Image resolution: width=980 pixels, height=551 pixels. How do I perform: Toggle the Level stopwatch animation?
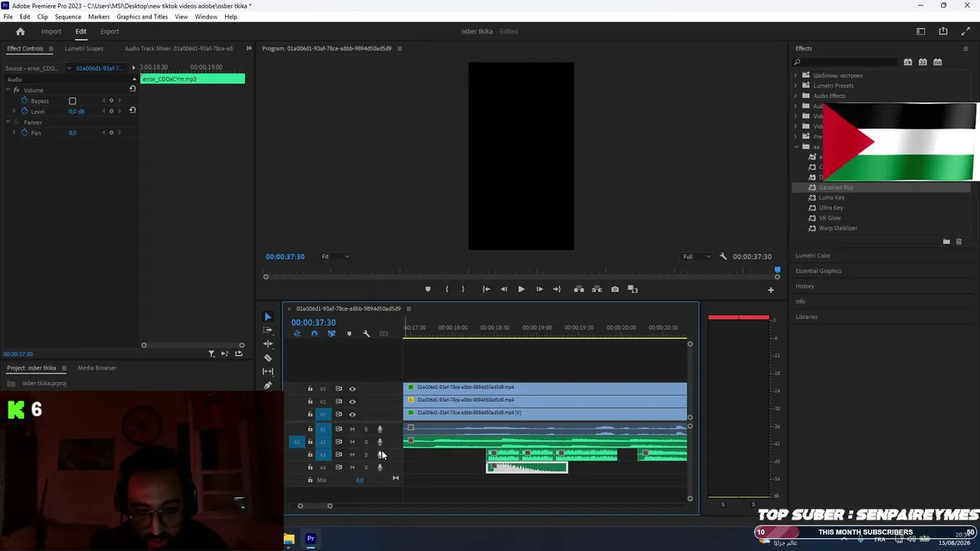click(24, 111)
